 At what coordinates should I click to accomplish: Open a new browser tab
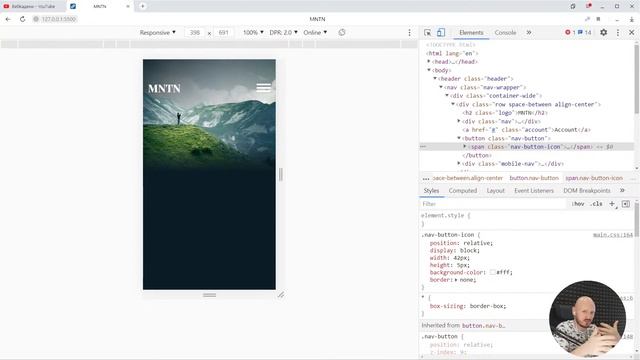click(142, 6)
